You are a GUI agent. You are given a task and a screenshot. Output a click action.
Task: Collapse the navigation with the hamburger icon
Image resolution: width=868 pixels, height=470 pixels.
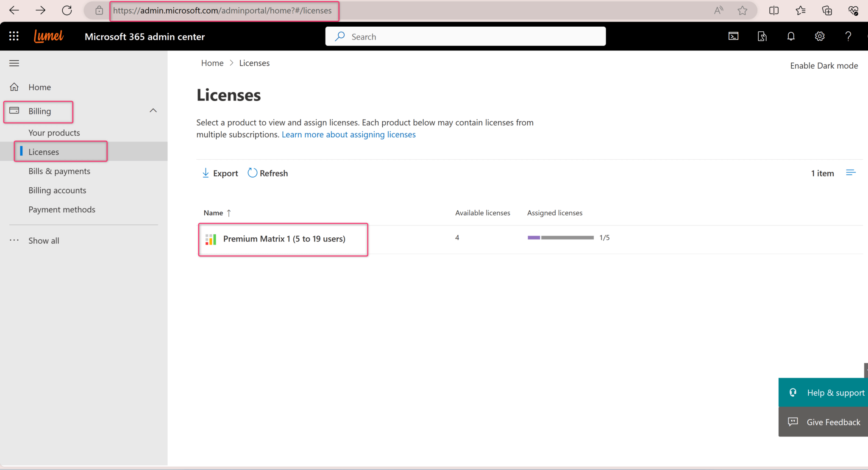[x=14, y=63]
